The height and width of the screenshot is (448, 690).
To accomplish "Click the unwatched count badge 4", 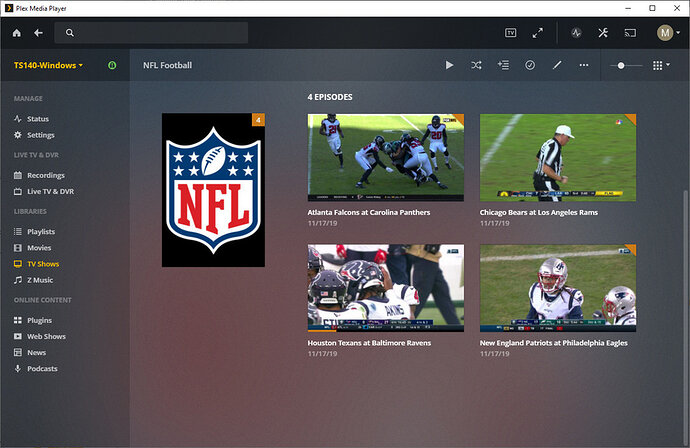I will click(258, 120).
